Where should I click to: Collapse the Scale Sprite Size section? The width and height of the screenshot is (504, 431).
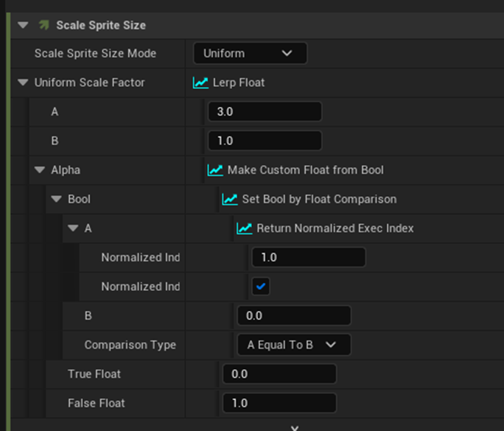[23, 25]
